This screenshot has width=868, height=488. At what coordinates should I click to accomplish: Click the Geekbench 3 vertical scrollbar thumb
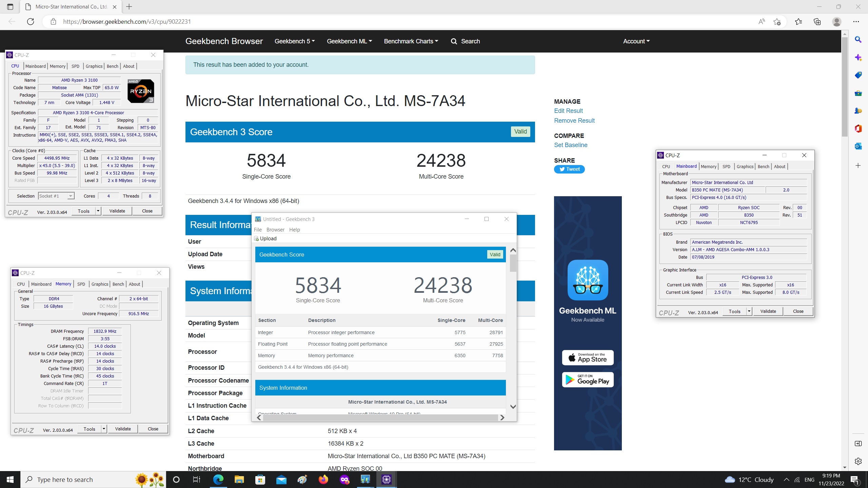(x=513, y=263)
